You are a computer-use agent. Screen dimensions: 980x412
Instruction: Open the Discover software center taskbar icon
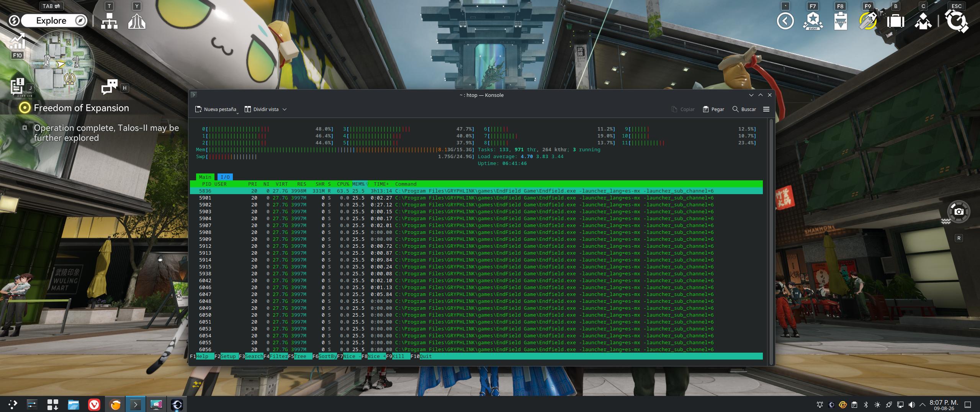coord(52,404)
